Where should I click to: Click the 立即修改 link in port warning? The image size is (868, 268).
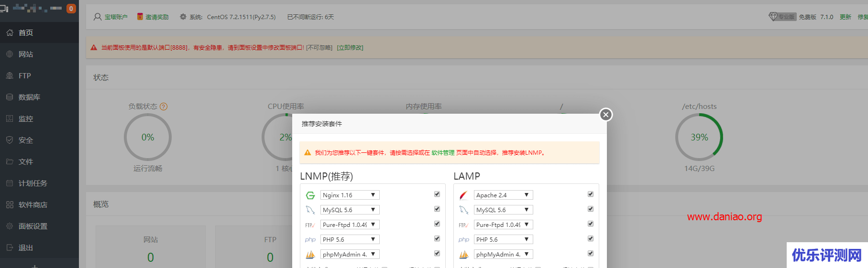coord(350,47)
